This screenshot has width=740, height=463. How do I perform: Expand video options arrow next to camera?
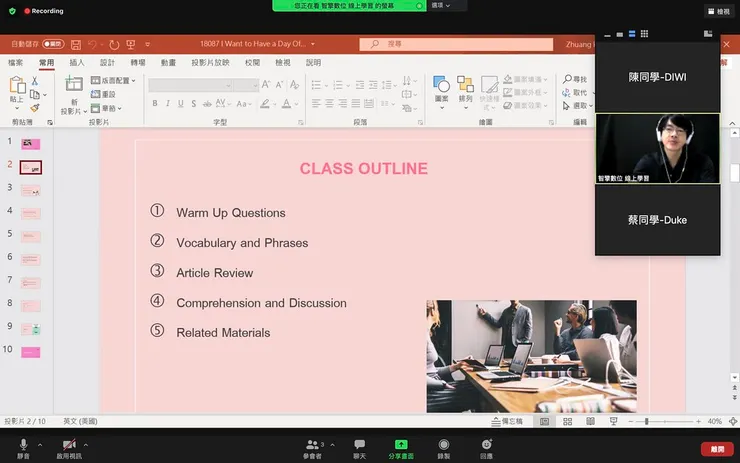tap(85, 445)
